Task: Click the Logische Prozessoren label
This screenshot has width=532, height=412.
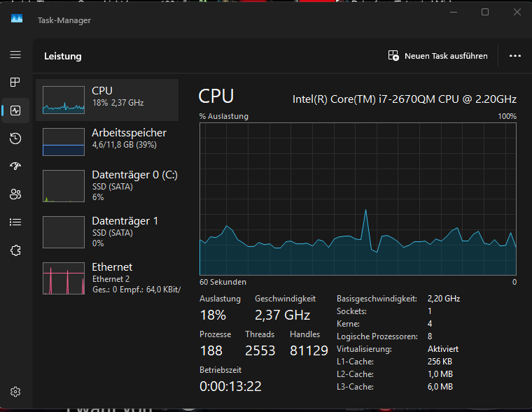Action: point(377,336)
